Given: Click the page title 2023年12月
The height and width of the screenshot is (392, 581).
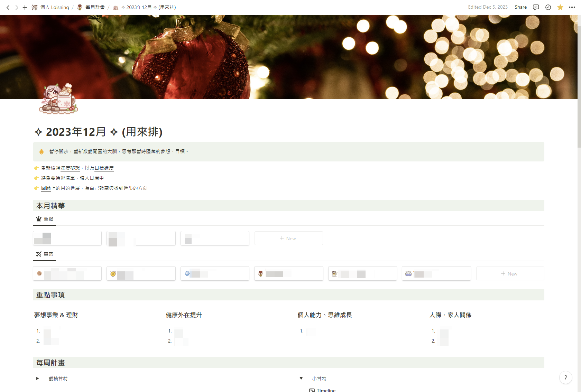Looking at the screenshot, I should [x=98, y=132].
